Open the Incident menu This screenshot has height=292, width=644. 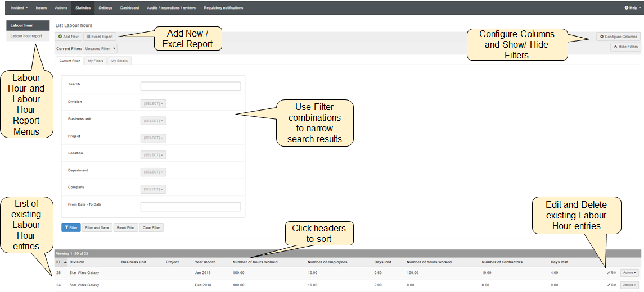(x=19, y=8)
